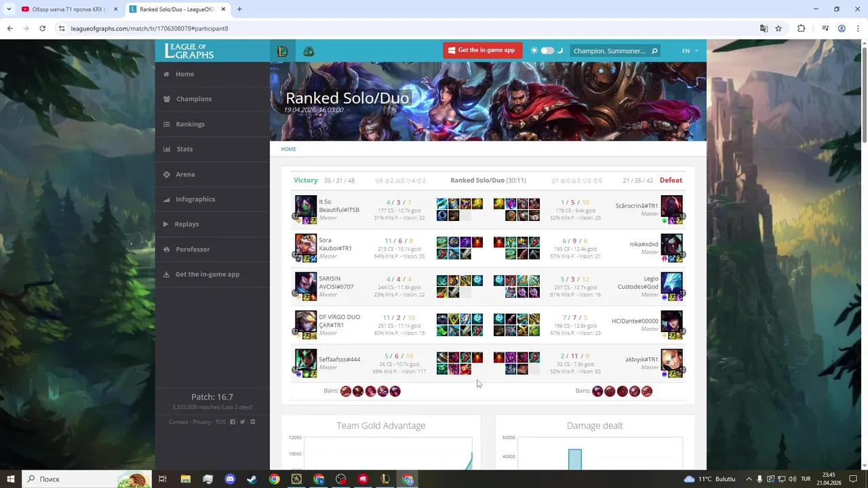This screenshot has height=488, width=868.
Task: Open Champions in the sidebar
Action: click(212, 99)
